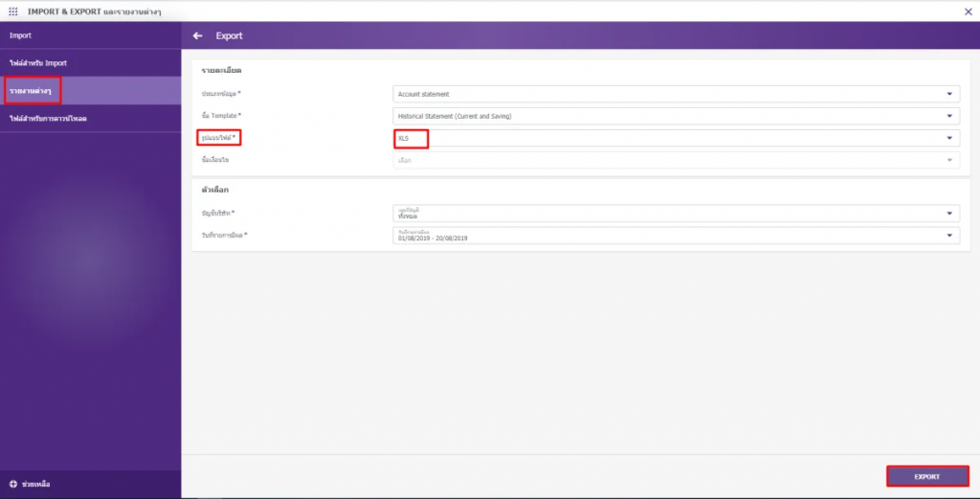Click the Export page title
This screenshot has width=980, height=499.
click(230, 35)
